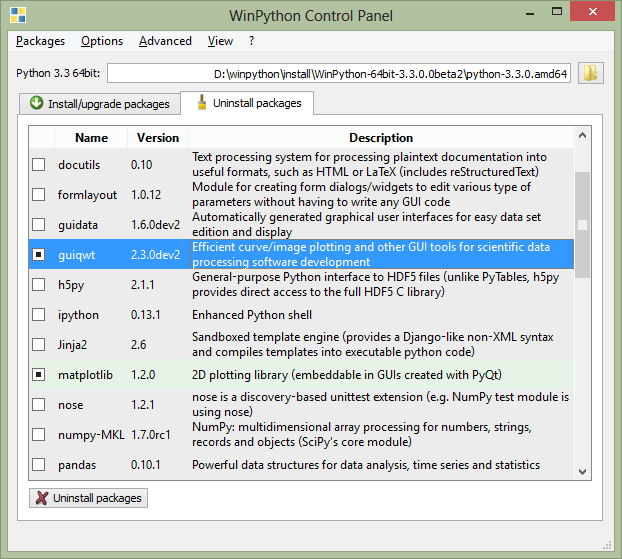
Task: Open the Advanced menu
Action: [x=165, y=41]
